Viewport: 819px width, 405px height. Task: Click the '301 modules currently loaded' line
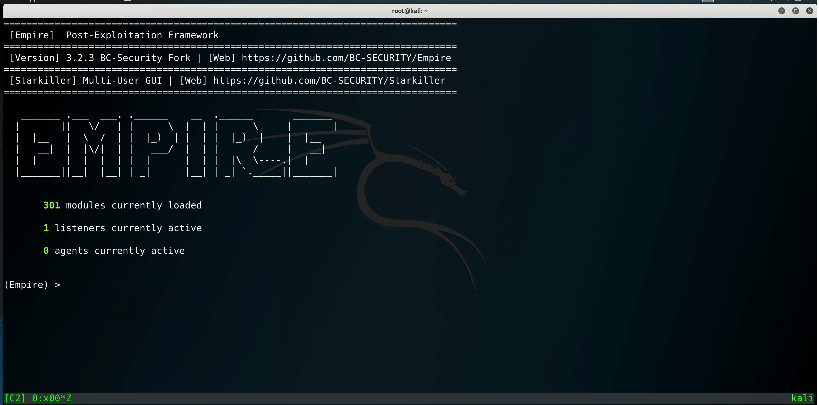[x=122, y=205]
